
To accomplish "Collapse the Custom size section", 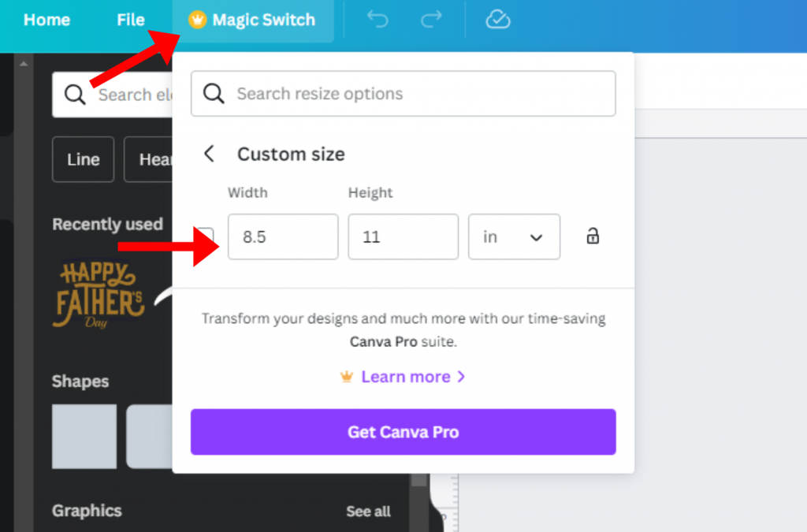I will 209,154.
